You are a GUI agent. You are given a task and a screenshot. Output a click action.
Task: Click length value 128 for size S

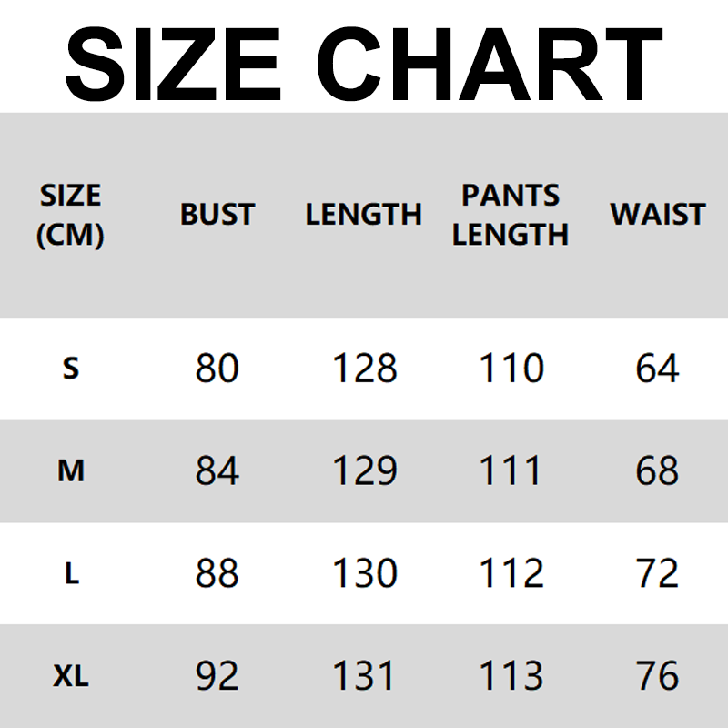[x=364, y=369]
